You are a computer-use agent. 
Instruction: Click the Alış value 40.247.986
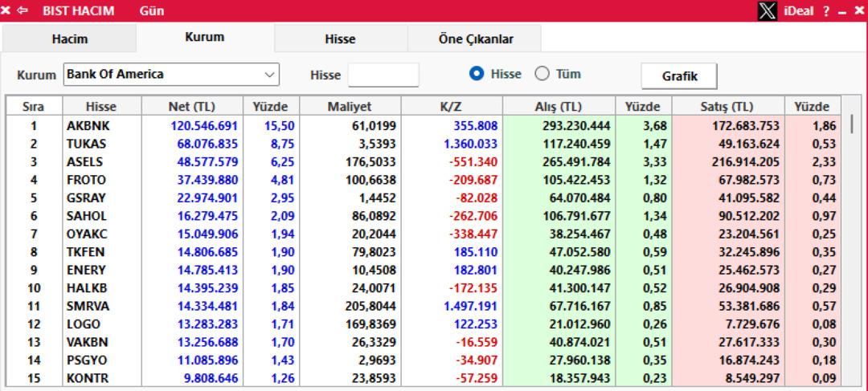coord(580,270)
